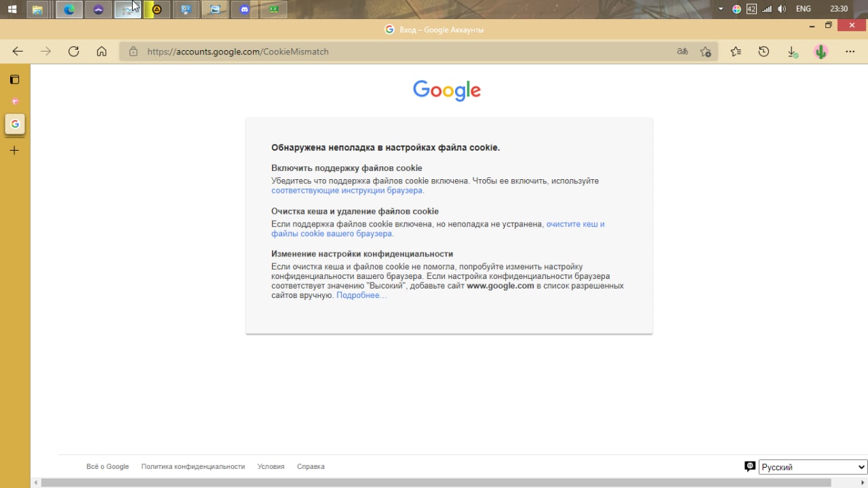Switch to Microsoft Edge in taskbar
868x488 pixels.
click(69, 10)
